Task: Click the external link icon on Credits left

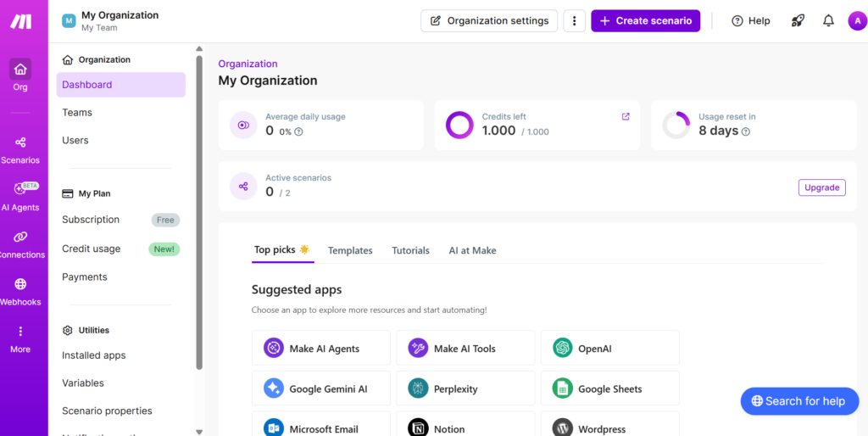Action: 626,116
